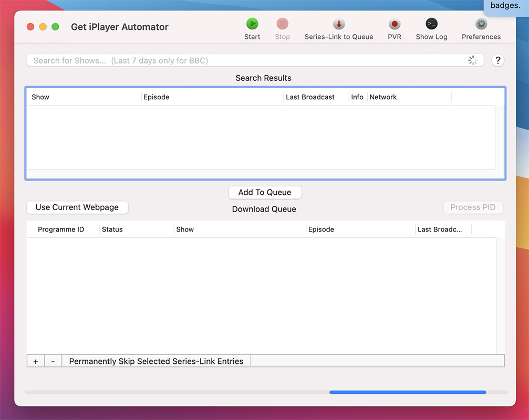
Task: Click the Series-Link to Queue icon
Action: click(339, 24)
